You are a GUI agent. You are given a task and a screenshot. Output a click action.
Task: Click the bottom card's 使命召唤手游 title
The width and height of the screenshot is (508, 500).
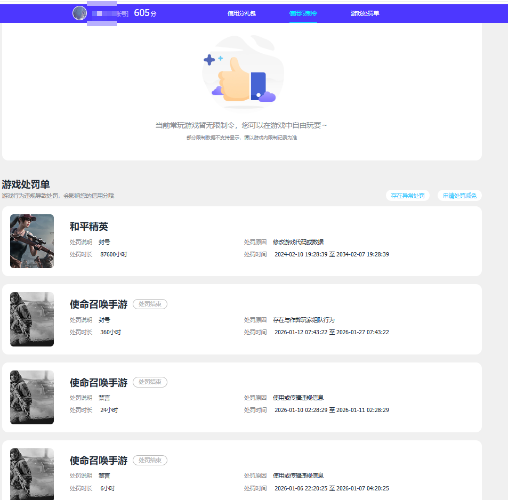coord(99,461)
